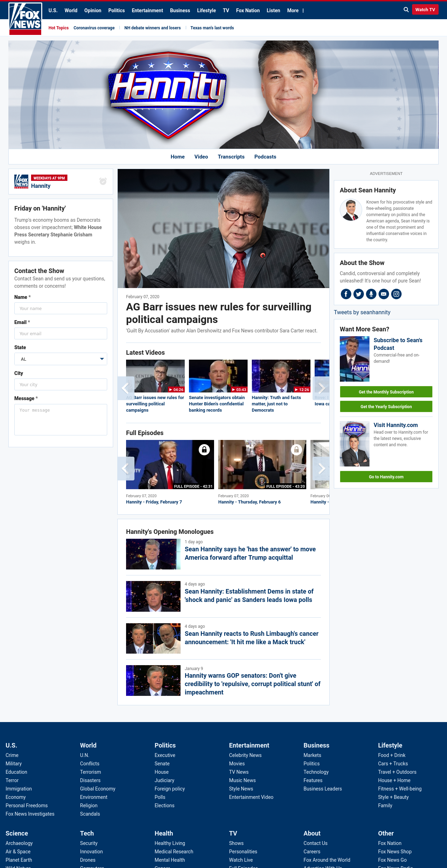
Task: Open the show's Facebook icon
Action: (346, 294)
